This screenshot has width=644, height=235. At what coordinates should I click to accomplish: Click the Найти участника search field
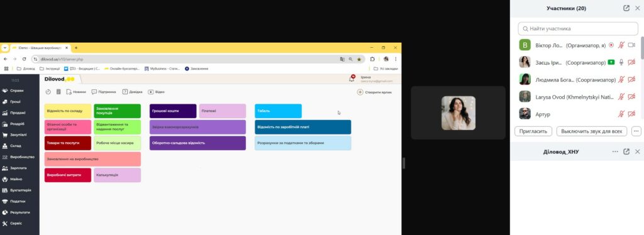point(578,29)
